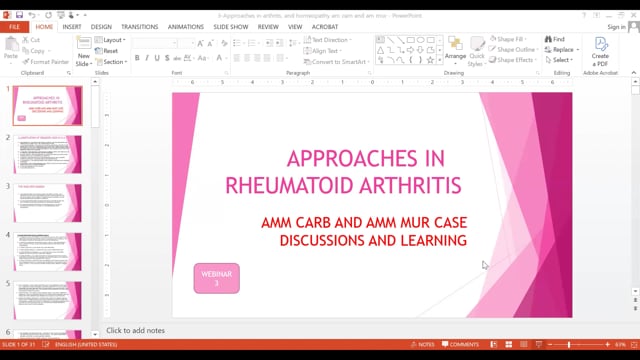Select the Oval shape in gallery

pyautogui.click(x=420, y=40)
